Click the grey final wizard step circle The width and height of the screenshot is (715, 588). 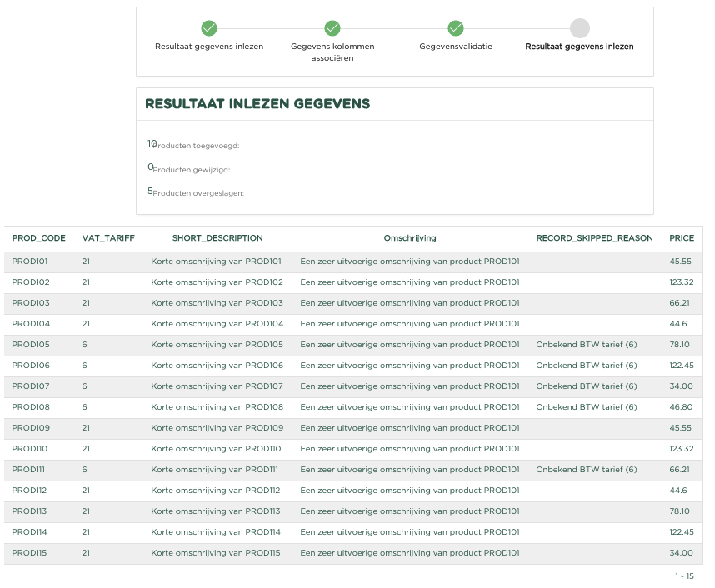coord(579,28)
